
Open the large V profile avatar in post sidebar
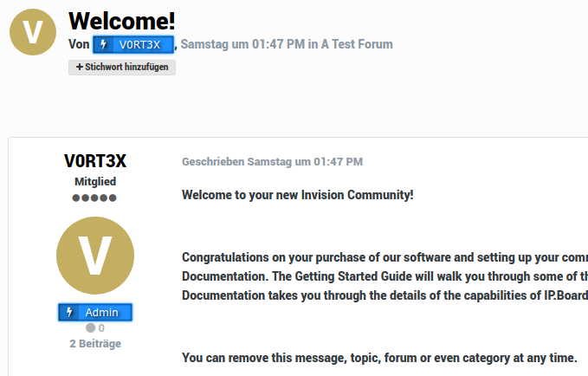pos(95,256)
